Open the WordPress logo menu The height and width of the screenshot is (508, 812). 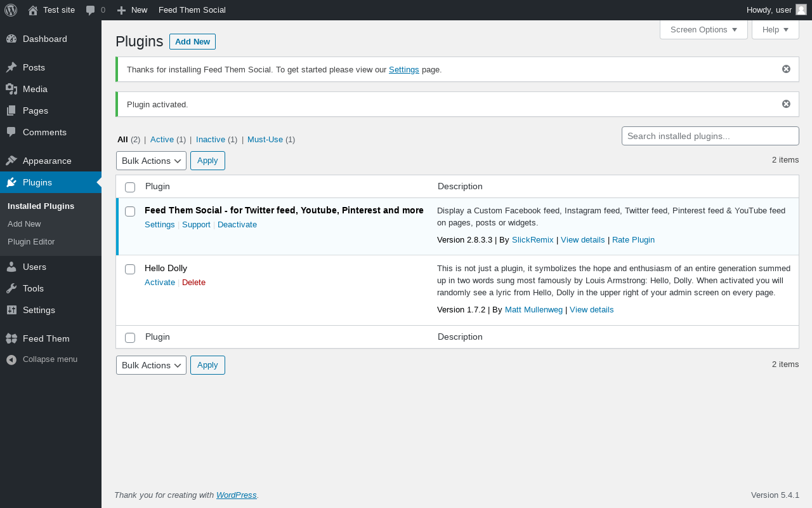(11, 10)
